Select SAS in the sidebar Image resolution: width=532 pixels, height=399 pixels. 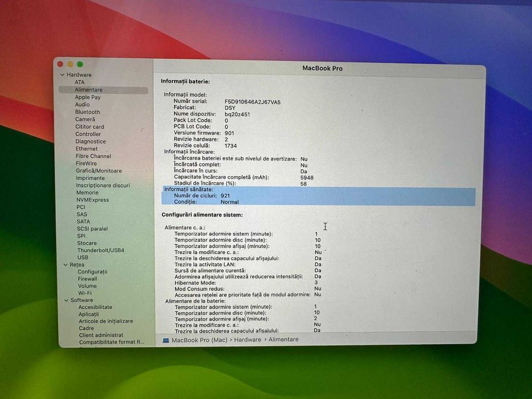(x=82, y=214)
